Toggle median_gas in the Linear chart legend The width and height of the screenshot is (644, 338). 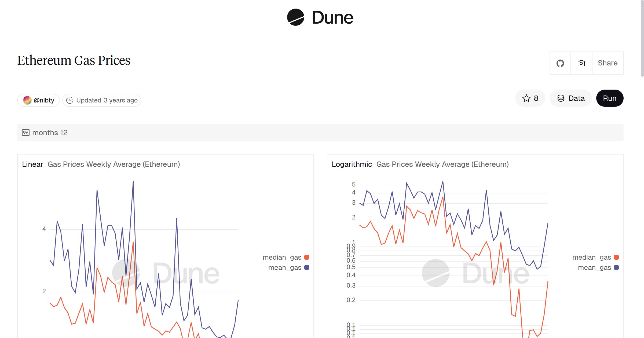pos(282,257)
